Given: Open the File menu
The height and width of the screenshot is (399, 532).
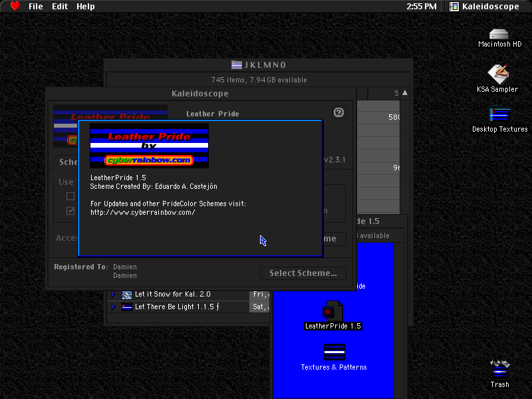Looking at the screenshot, I should point(36,7).
